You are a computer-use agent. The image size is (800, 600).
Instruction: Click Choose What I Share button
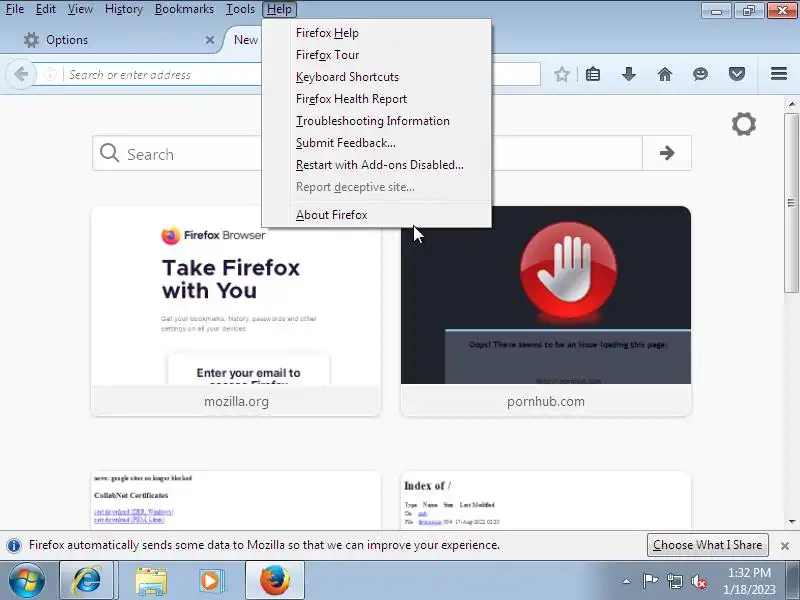[x=707, y=545]
